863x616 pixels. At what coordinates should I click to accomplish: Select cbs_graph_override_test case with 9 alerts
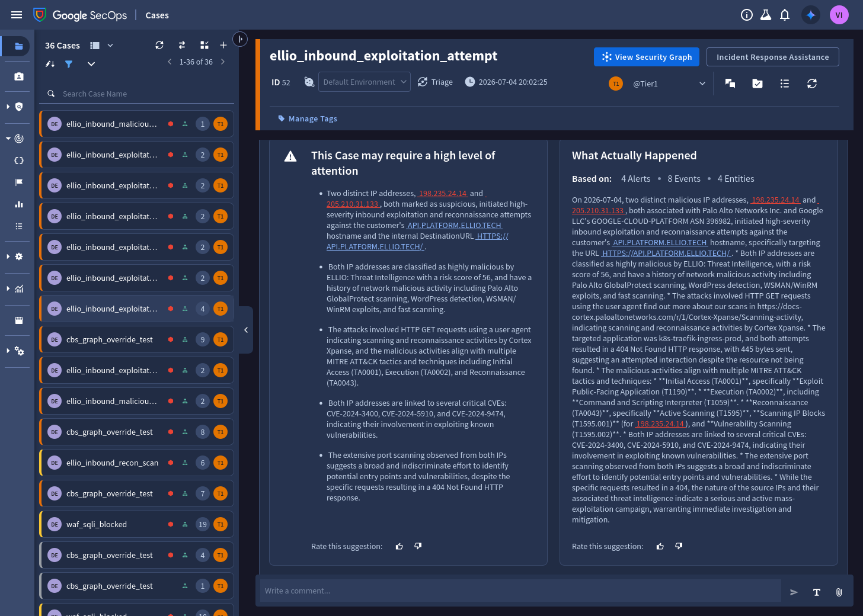136,339
